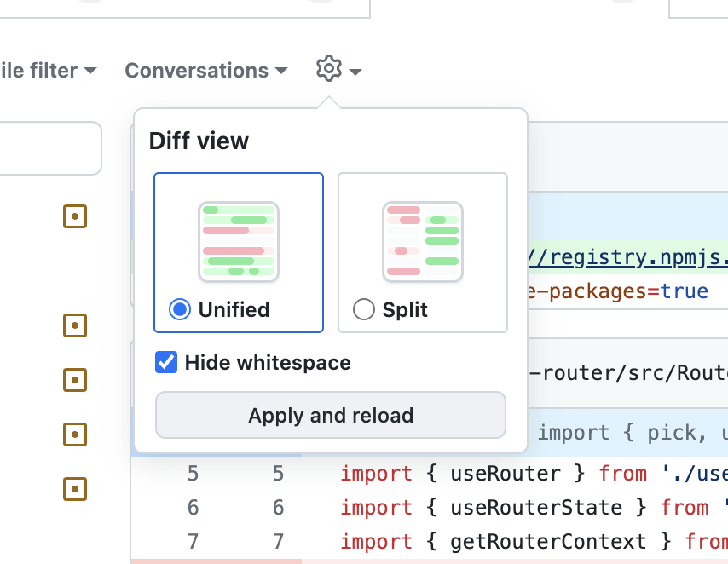Click left-column line number 5 in the diff
This screenshot has width=728, height=564.
pyautogui.click(x=193, y=474)
